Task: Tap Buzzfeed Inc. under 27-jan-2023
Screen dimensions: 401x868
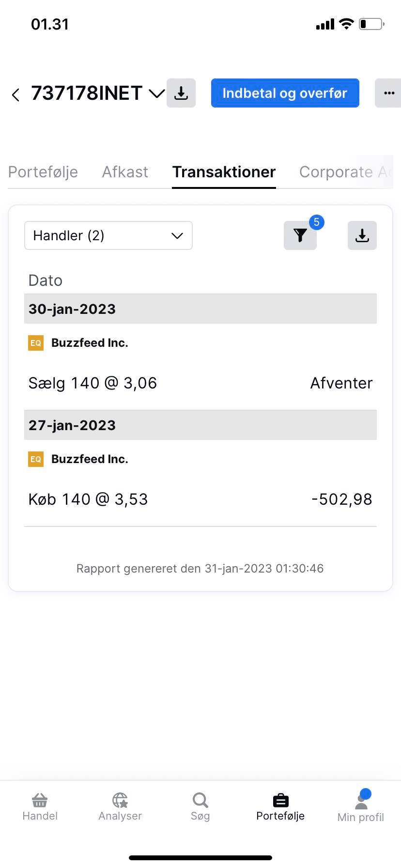Action: tap(90, 459)
